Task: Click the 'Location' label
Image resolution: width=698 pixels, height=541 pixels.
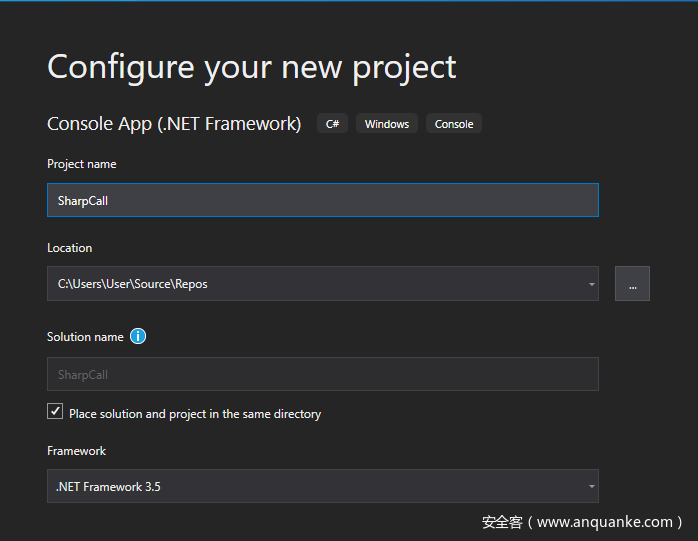Action: pyautogui.click(x=69, y=248)
